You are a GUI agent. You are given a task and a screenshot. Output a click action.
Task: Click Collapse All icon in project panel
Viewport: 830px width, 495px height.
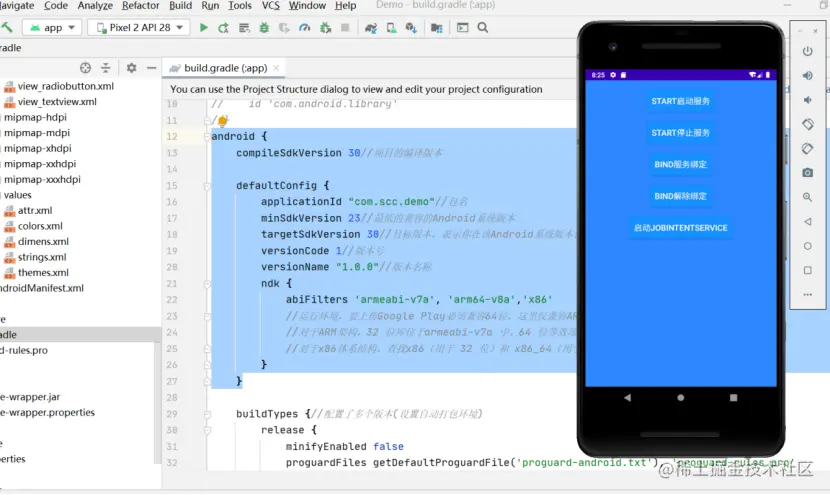point(106,68)
